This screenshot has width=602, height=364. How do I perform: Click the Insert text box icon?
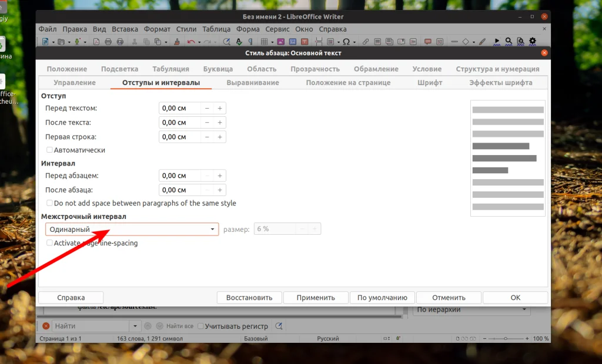(305, 42)
